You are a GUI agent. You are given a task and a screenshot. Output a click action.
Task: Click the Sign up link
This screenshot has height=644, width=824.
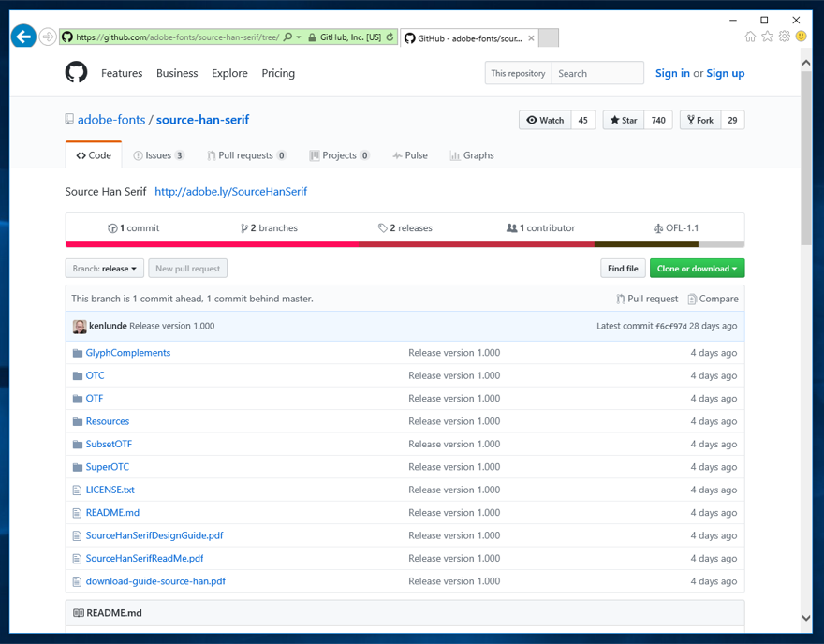pos(725,73)
